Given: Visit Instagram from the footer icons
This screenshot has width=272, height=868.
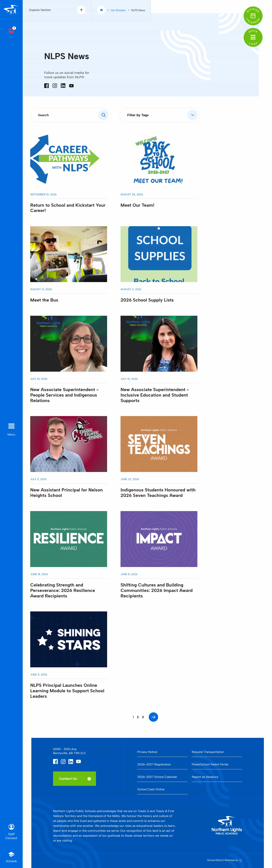Looking at the screenshot, I should 63,761.
